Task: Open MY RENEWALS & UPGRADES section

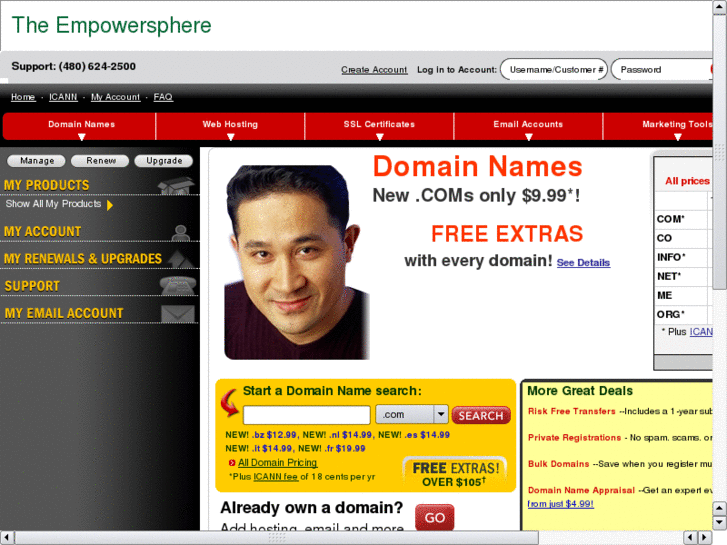Action: tap(83, 258)
